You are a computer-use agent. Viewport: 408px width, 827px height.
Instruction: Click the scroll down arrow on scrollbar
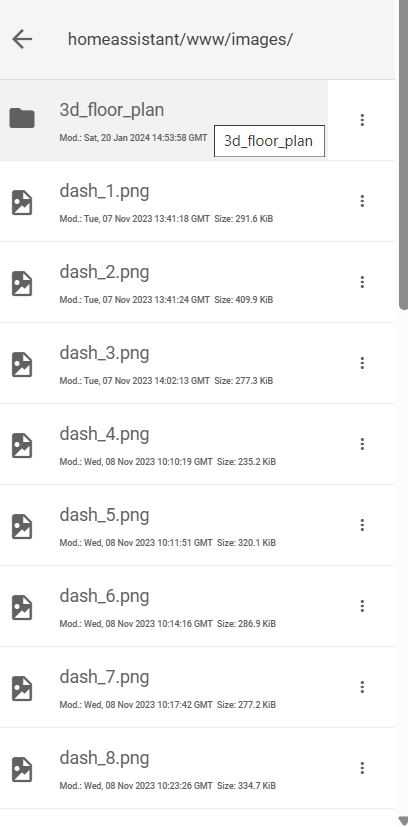(x=403, y=820)
